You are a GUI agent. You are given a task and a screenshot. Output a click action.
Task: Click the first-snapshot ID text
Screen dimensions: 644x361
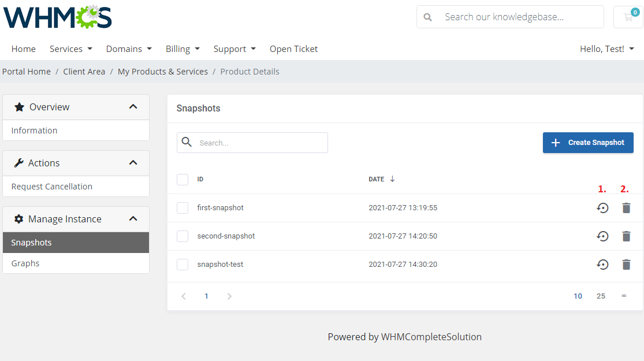(220, 208)
